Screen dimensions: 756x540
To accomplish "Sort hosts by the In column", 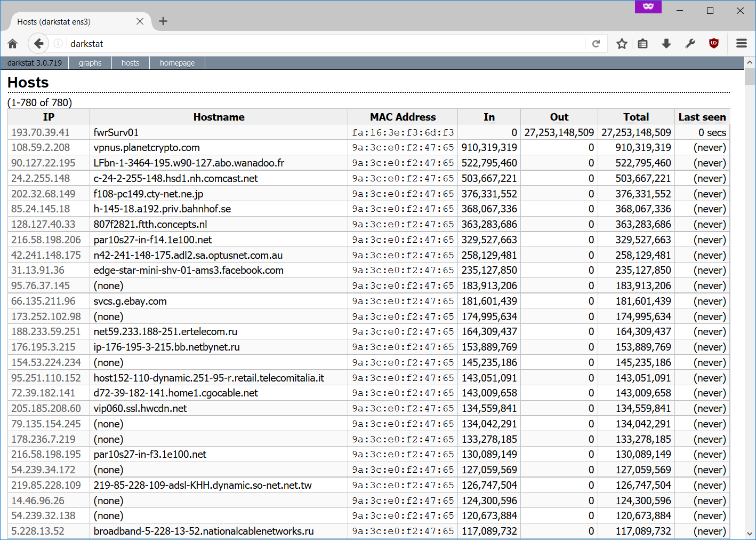I will (489, 117).
